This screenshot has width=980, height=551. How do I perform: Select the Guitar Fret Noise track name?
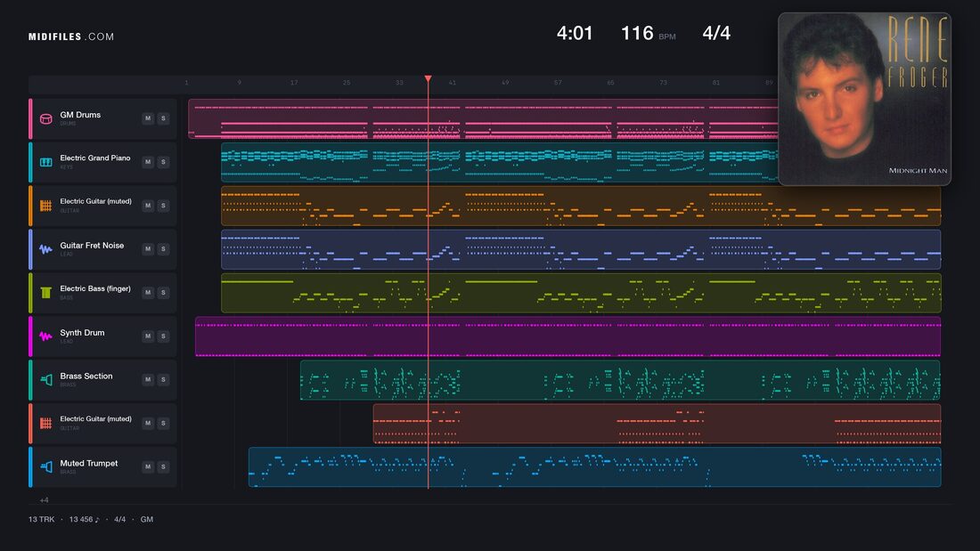[x=92, y=246]
